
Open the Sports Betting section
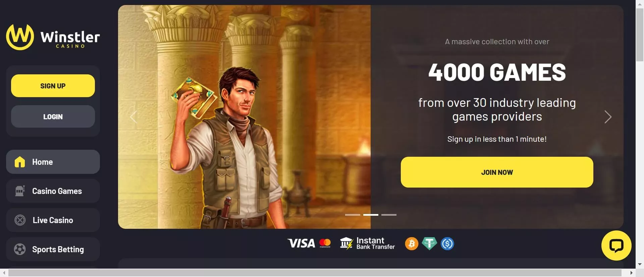53,249
